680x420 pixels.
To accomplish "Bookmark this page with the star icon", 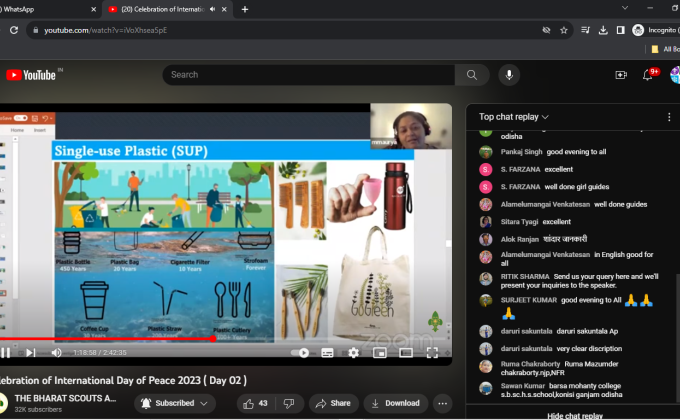I will 564,30.
